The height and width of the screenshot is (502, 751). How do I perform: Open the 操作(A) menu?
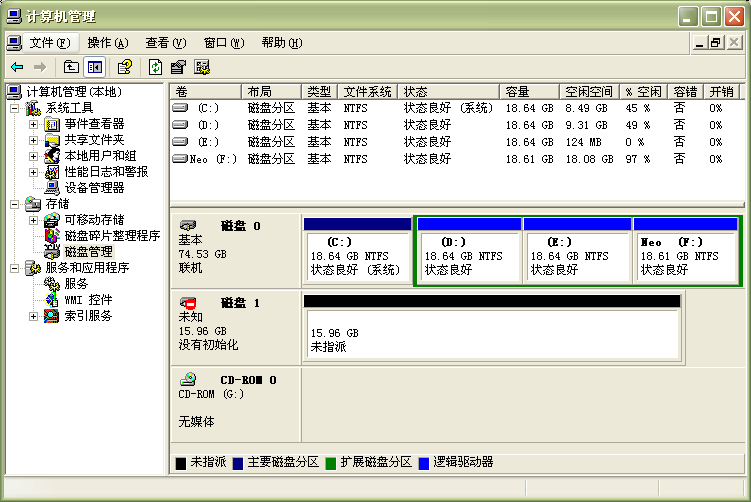108,43
